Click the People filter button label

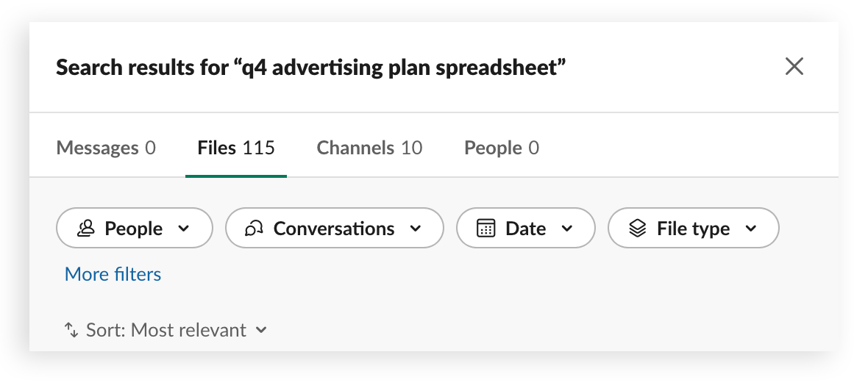click(133, 229)
